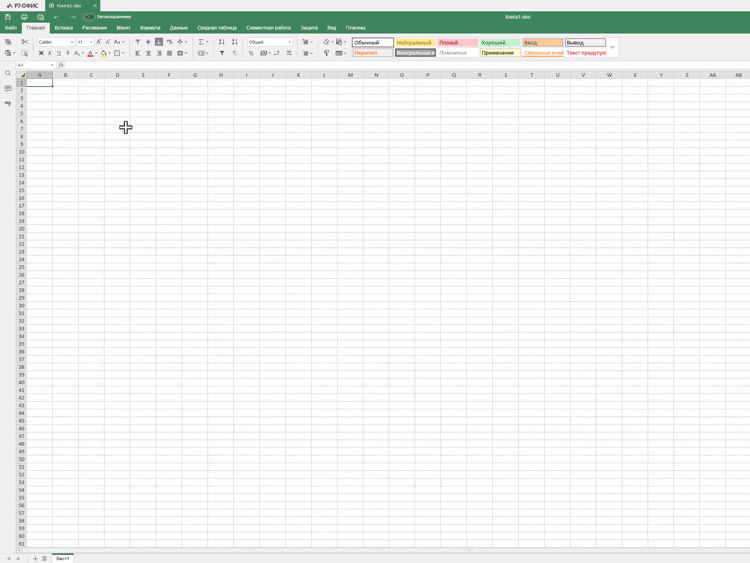750x563 pixels.
Task: Click the A1 cell name box
Action: click(36, 65)
